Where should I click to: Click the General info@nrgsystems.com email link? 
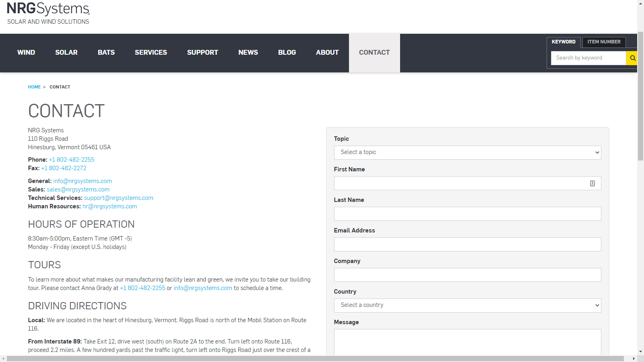[83, 181]
